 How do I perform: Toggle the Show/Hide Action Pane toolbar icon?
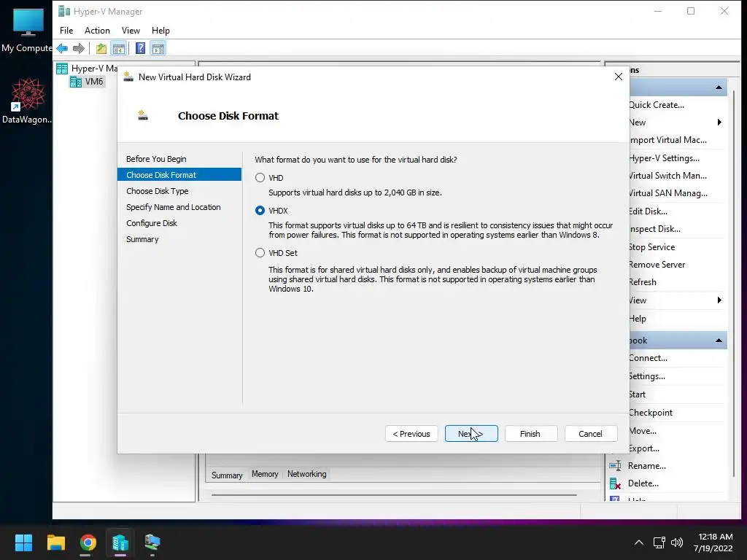[158, 49]
